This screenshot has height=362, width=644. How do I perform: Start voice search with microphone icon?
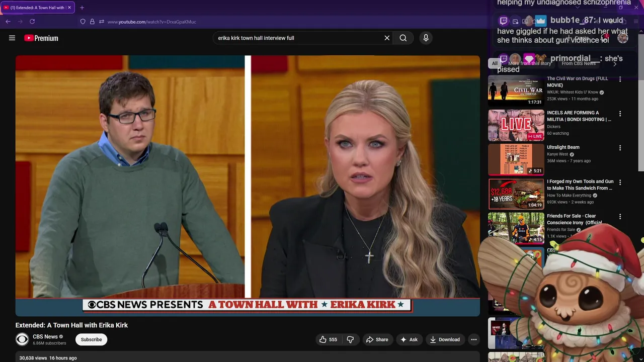[x=426, y=38]
